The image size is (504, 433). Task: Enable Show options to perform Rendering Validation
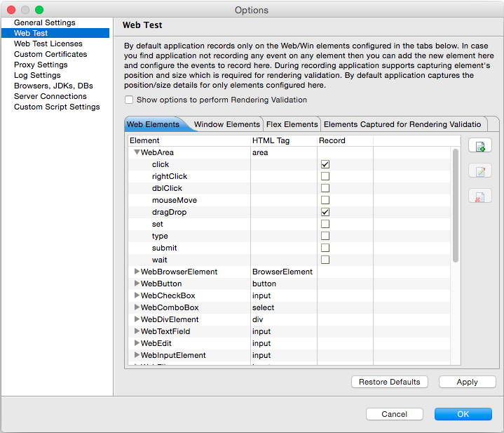(129, 100)
